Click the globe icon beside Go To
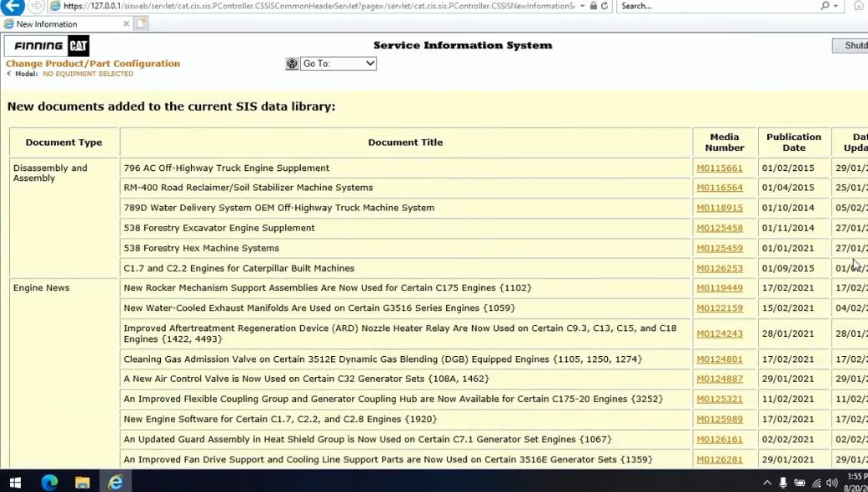The height and width of the screenshot is (492, 868). tap(292, 63)
